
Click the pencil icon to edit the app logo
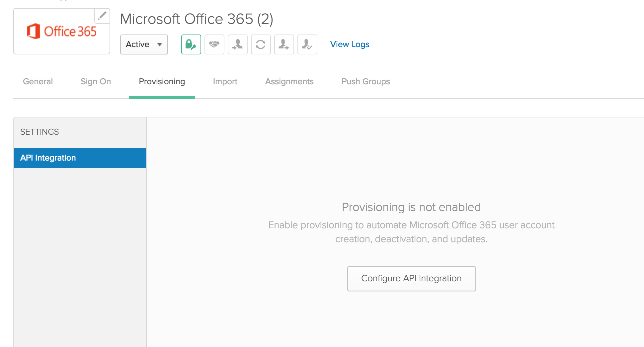coord(102,16)
